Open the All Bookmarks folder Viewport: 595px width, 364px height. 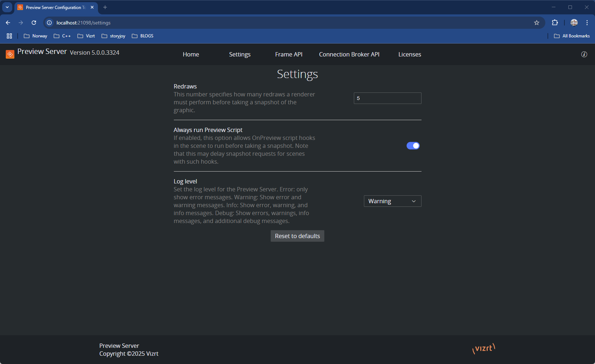point(572,36)
